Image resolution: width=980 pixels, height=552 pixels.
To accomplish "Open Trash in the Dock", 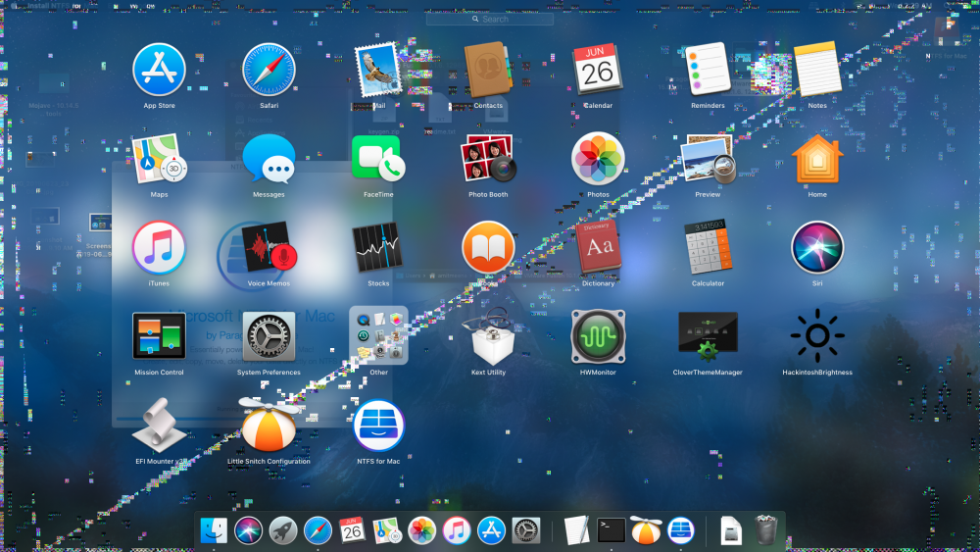I will 765,530.
